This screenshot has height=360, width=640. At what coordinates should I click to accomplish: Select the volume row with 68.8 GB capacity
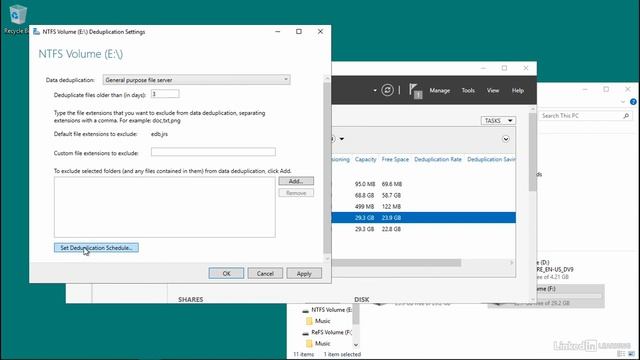(423, 196)
